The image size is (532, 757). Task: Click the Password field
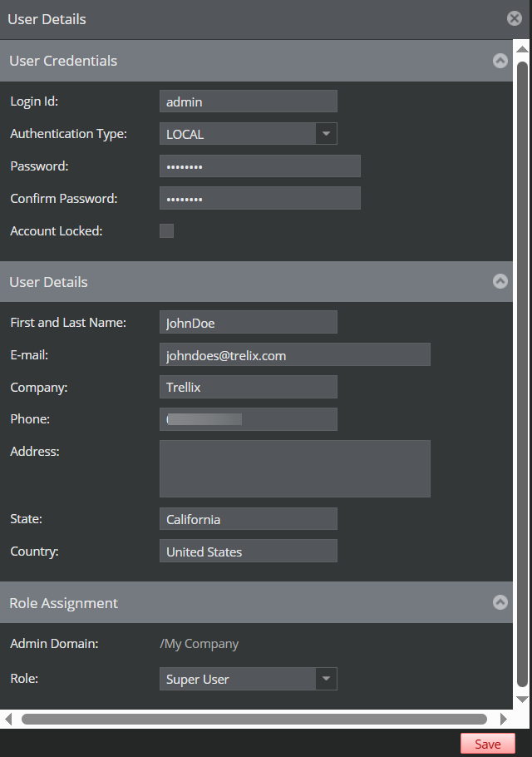pos(260,166)
